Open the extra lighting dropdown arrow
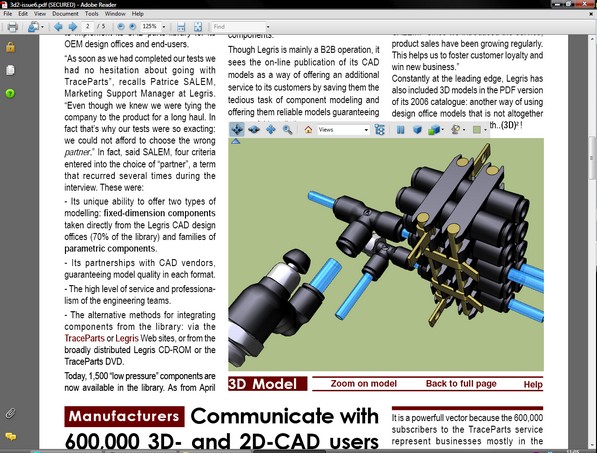Screen dimensions: 597x453 [464, 130]
